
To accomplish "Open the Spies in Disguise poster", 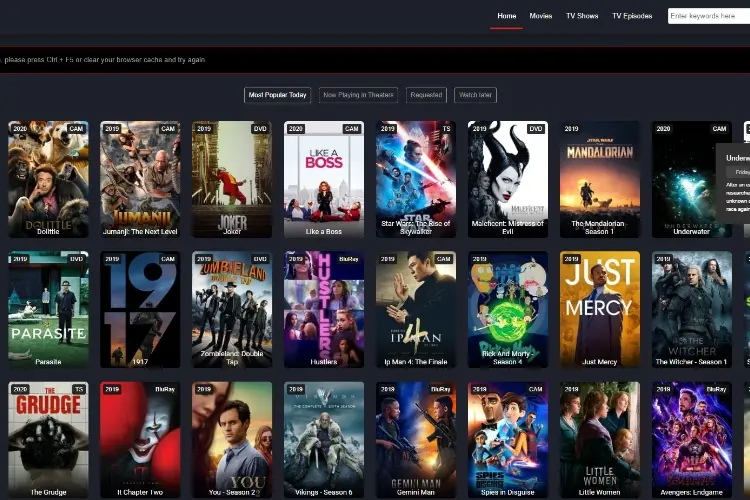I will coord(507,440).
